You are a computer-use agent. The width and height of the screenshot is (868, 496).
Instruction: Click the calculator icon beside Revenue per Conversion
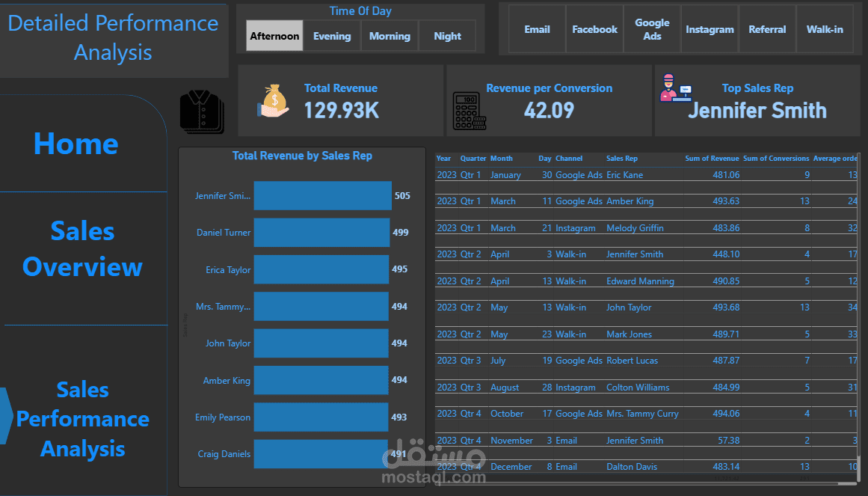pos(469,111)
